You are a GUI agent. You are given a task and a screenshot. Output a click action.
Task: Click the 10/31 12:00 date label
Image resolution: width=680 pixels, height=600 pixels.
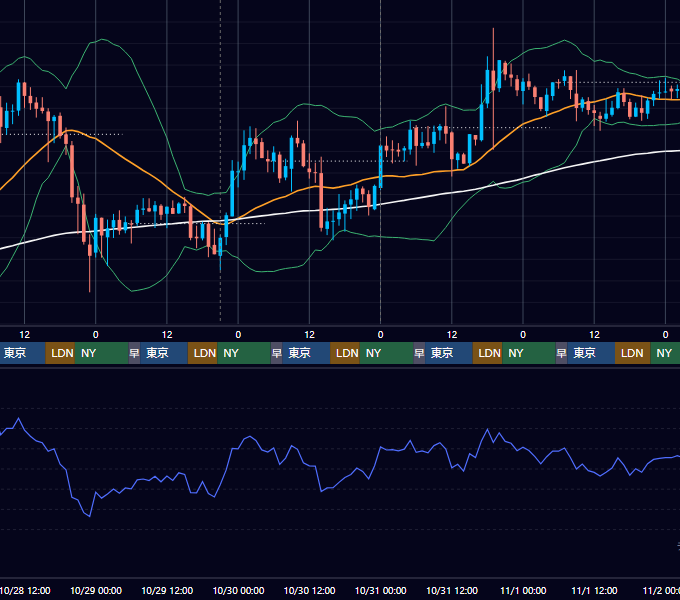click(x=452, y=590)
